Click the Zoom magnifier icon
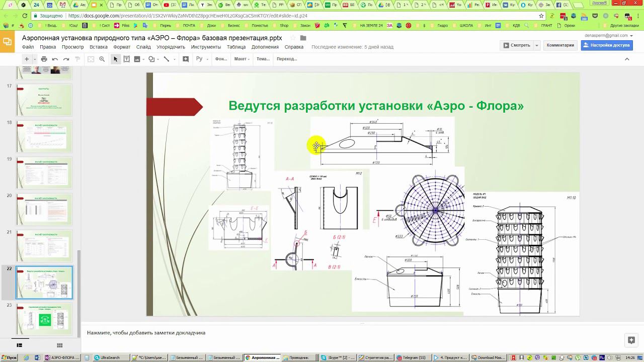 [102, 59]
